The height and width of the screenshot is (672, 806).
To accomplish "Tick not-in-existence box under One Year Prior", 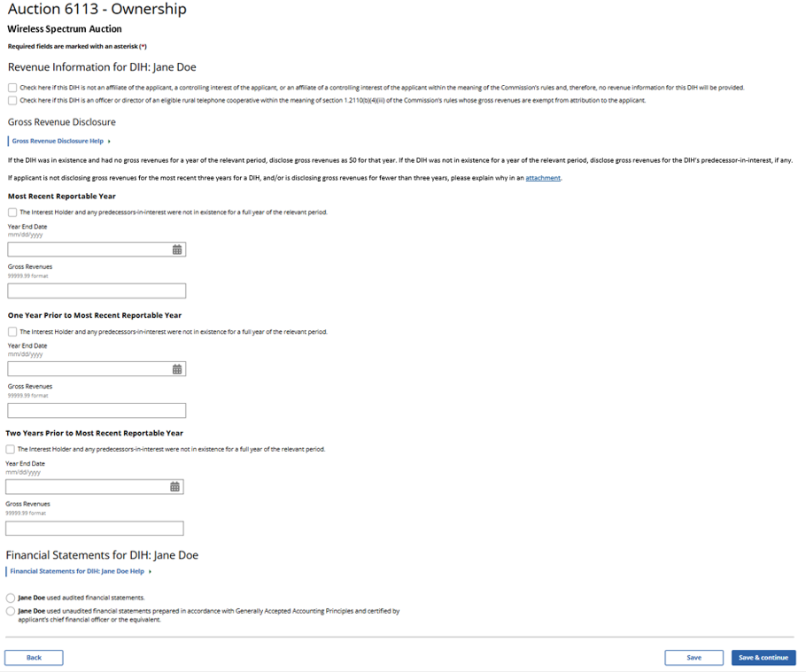I will [12, 332].
